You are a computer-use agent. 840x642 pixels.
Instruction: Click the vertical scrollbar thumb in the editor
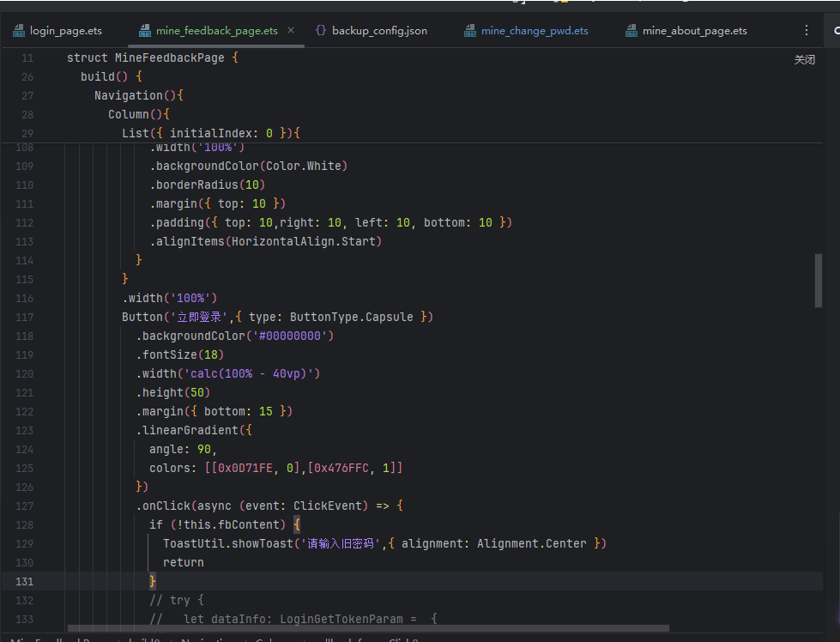pyautogui.click(x=819, y=280)
